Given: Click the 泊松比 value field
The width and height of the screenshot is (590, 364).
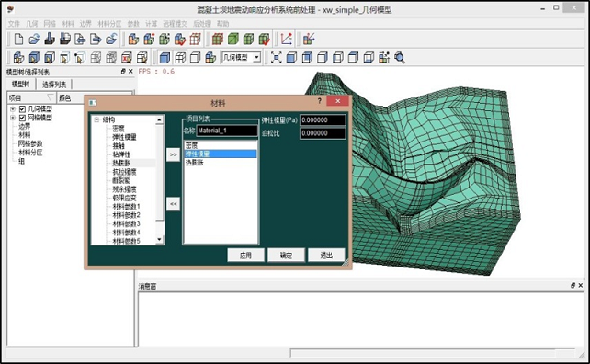Looking at the screenshot, I should point(323,133).
